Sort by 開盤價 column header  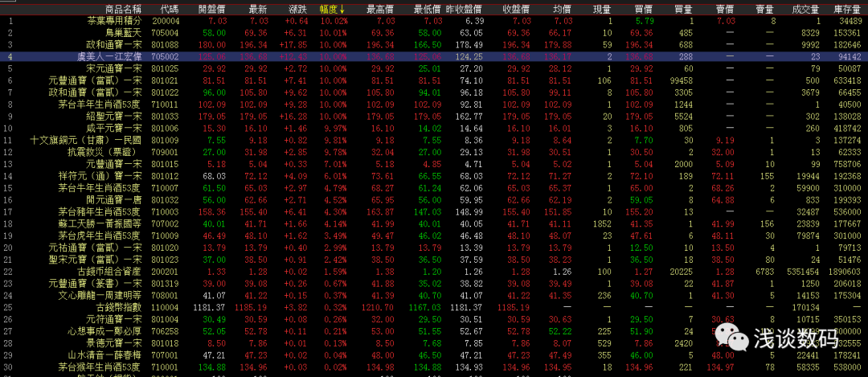pyautogui.click(x=212, y=10)
